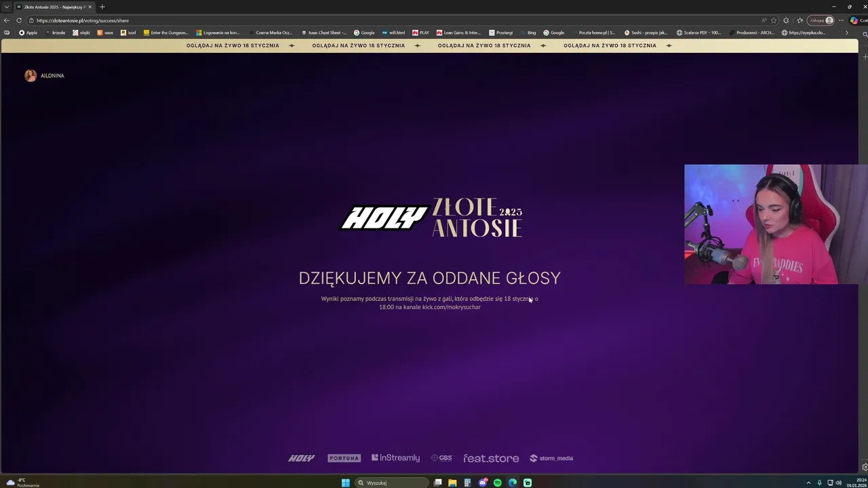Expand the bookmarks bar overflow chevron
The height and width of the screenshot is (488, 868).
coord(846,33)
